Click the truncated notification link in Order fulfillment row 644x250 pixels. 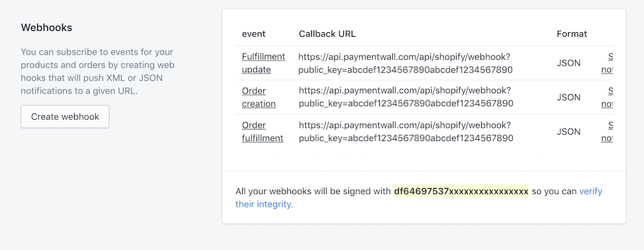click(607, 131)
